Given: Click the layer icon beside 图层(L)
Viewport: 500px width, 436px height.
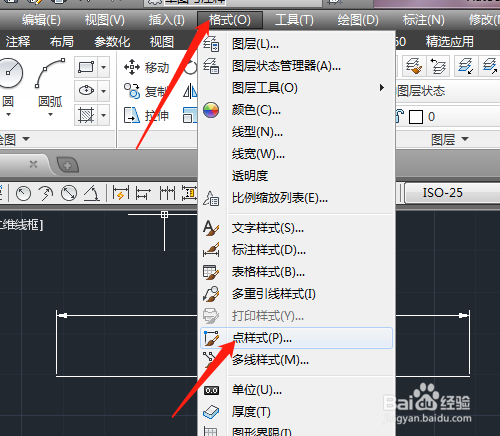Looking at the screenshot, I should tap(211, 44).
